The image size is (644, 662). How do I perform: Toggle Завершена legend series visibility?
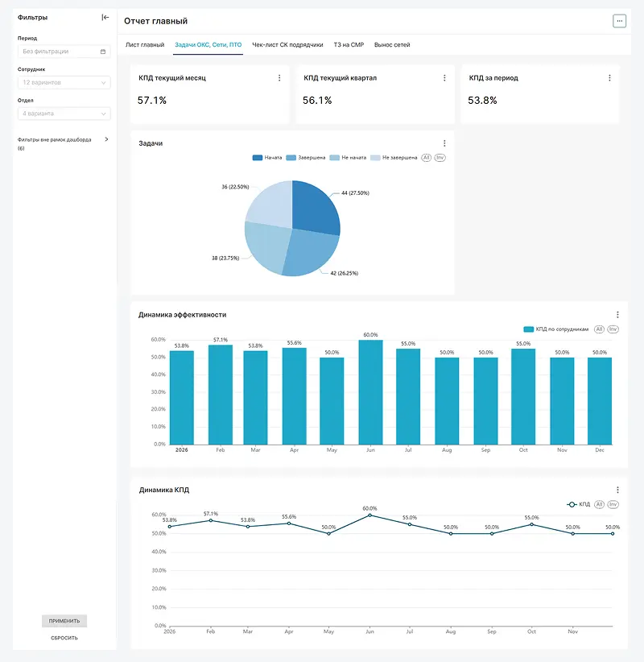click(x=306, y=158)
